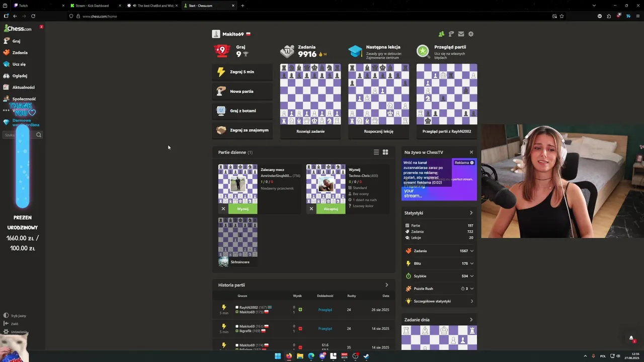This screenshot has height=362, width=644.
Task: Switch to The best ChatBot tab
Action: 152,6
